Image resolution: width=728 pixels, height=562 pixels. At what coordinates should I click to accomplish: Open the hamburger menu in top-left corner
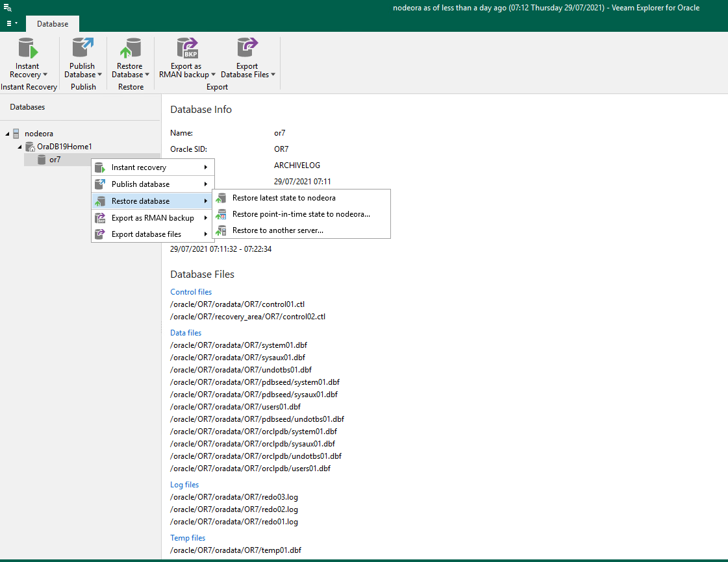(10, 23)
